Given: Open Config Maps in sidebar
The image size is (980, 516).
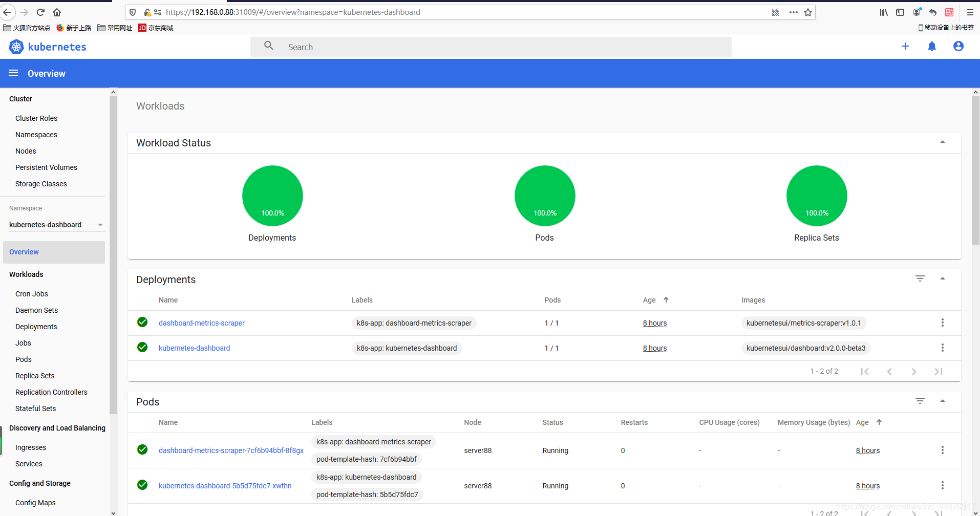Looking at the screenshot, I should [x=35, y=503].
